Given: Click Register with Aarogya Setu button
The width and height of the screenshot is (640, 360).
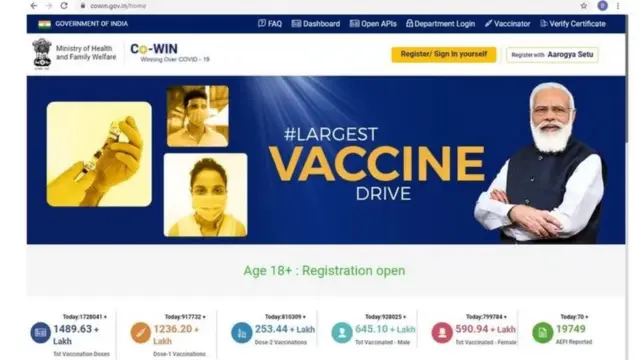Looking at the screenshot, I should [552, 55].
